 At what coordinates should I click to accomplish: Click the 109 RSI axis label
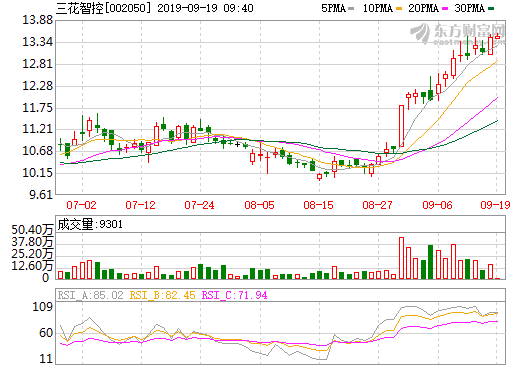(x=42, y=307)
